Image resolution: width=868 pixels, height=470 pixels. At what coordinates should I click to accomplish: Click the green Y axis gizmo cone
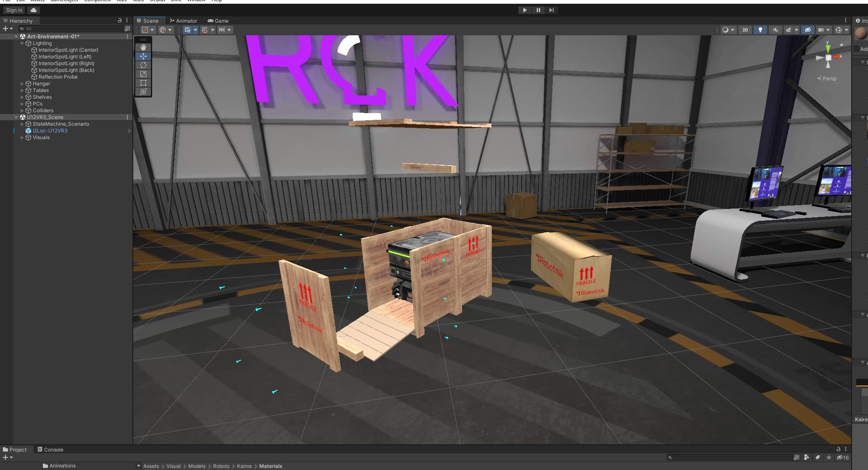828,49
